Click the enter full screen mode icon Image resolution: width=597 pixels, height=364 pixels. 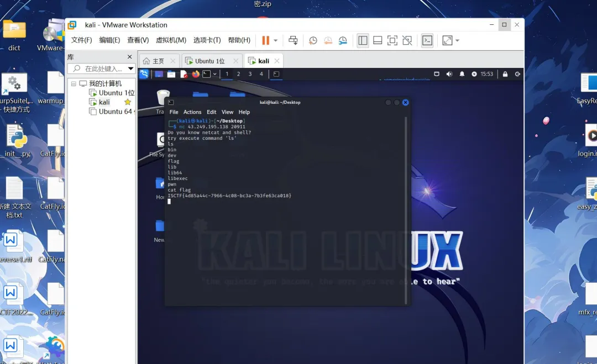(392, 40)
